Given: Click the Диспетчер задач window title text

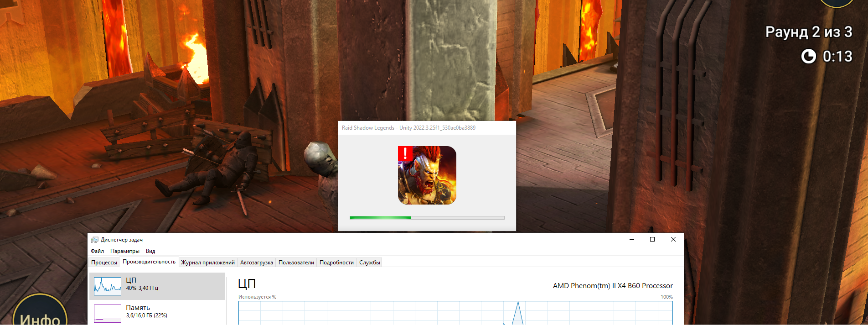Looking at the screenshot, I should coord(122,240).
